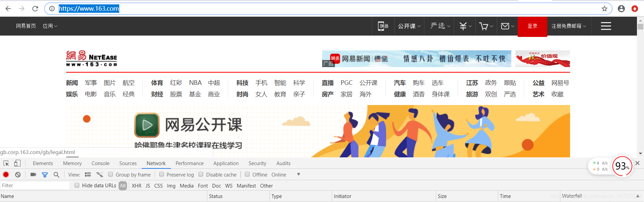Open the 旅游 travel link
This screenshot has width=644, height=202.
coord(472,94)
